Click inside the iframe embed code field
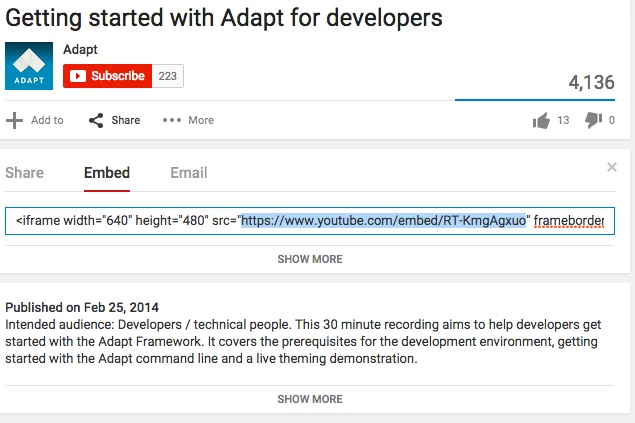 coord(310,221)
